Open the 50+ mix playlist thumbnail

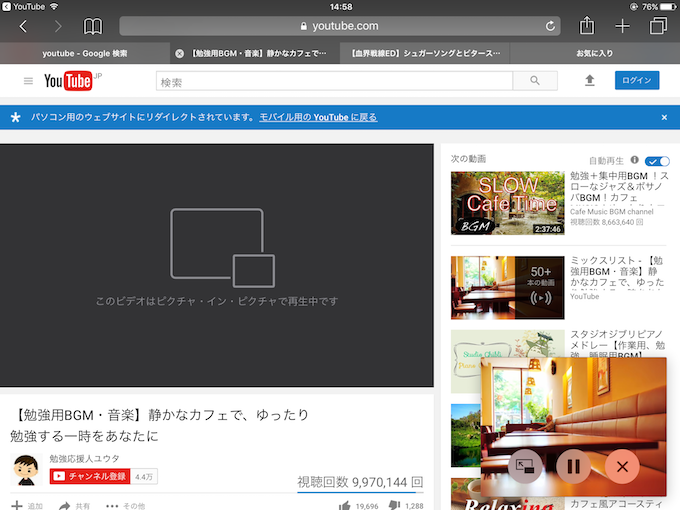pos(507,288)
